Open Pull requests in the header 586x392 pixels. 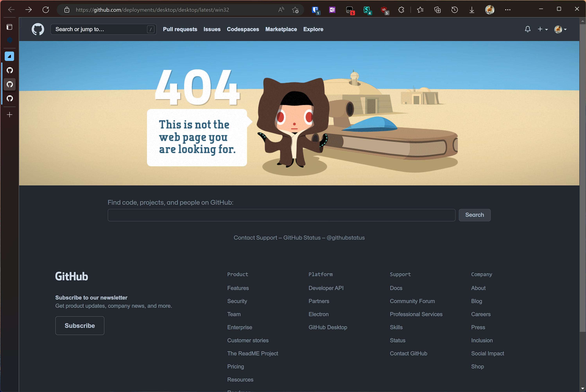[180, 29]
